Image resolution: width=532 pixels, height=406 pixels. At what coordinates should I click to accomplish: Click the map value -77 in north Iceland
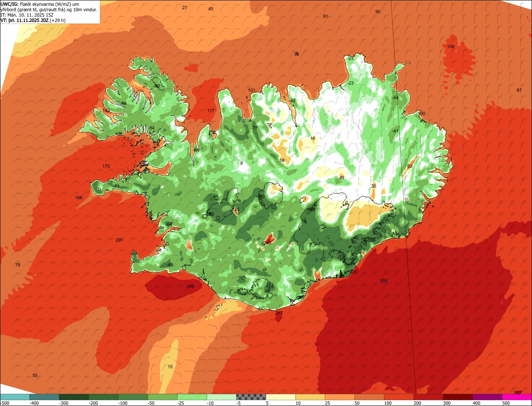click(x=254, y=128)
